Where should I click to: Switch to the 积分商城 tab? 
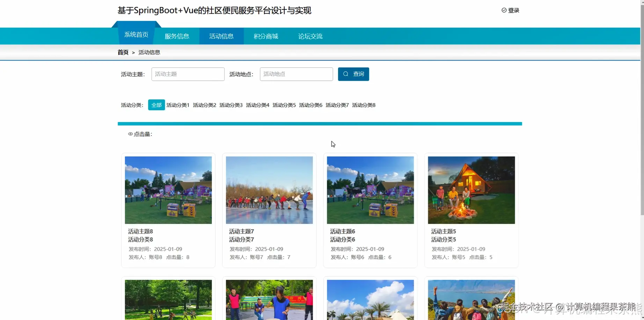[265, 36]
